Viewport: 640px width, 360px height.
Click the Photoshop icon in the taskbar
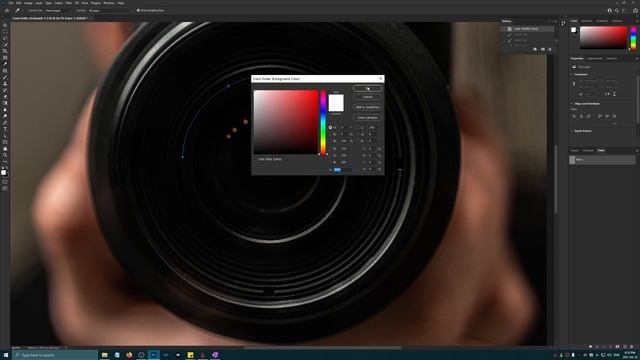153,355
